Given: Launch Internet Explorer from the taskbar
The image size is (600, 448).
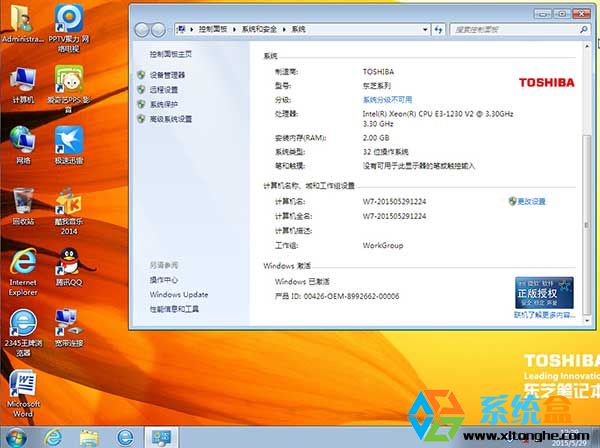Looking at the screenshot, I should click(x=53, y=437).
